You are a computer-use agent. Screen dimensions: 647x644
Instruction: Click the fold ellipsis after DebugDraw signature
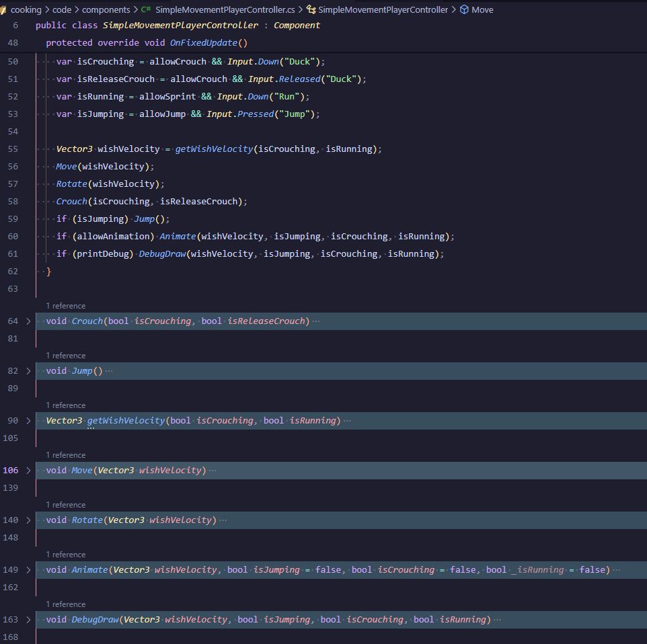click(x=497, y=620)
